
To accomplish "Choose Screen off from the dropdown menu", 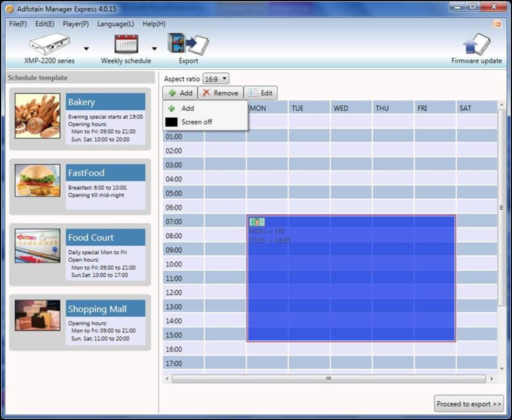I will coord(205,122).
